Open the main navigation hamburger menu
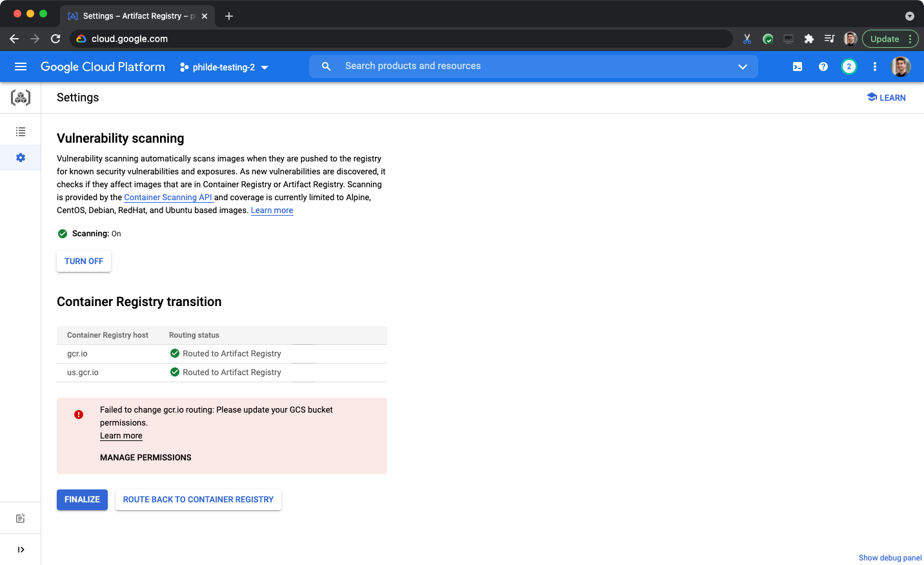Image resolution: width=924 pixels, height=565 pixels. (21, 67)
